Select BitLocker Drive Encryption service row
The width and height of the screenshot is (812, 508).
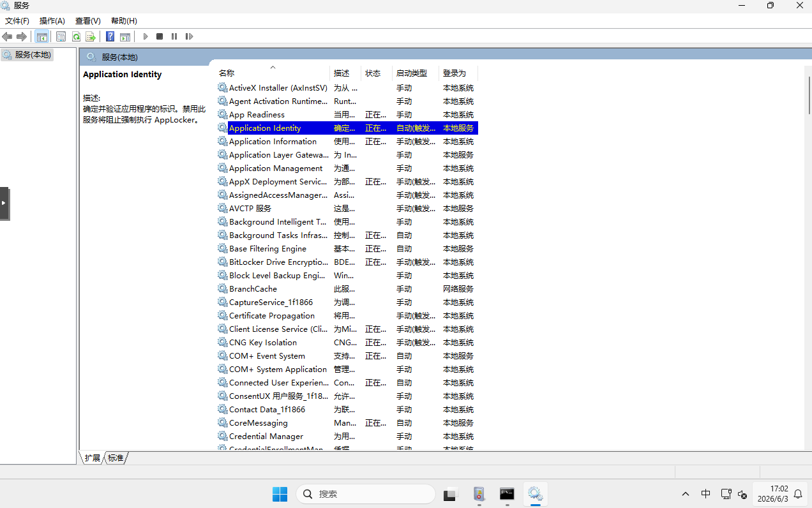pyautogui.click(x=347, y=262)
